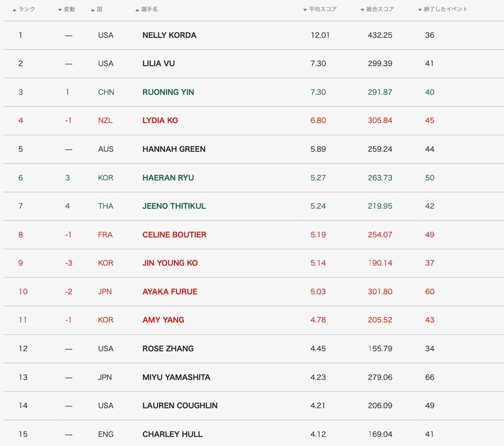Click the sort arrow next to 平均スコア

coord(305,10)
